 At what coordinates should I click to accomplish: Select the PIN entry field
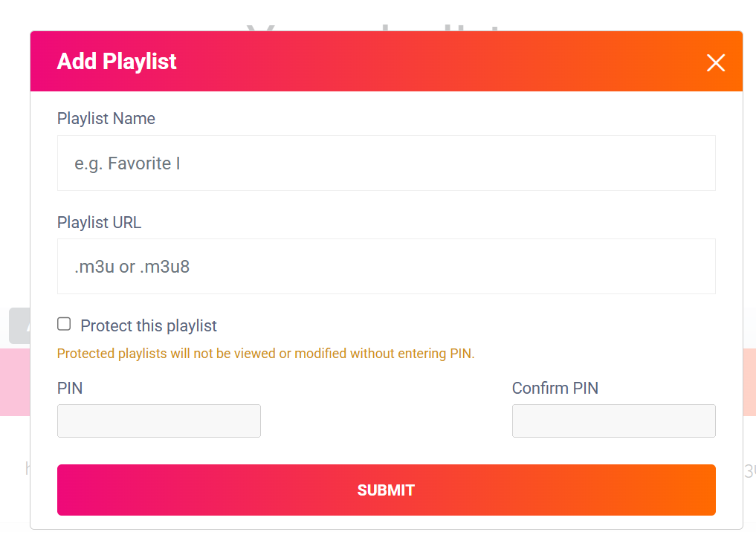click(x=159, y=421)
